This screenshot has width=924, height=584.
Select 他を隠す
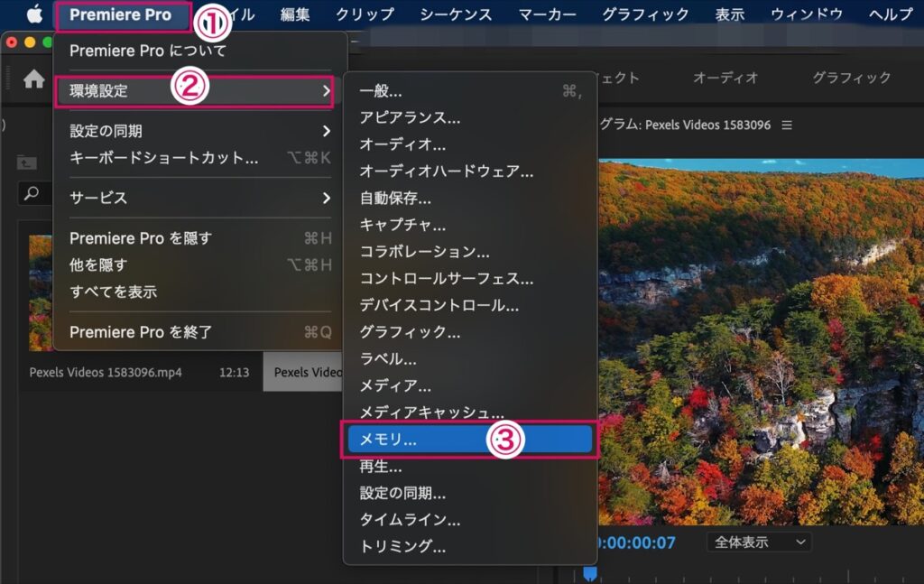tap(200, 264)
